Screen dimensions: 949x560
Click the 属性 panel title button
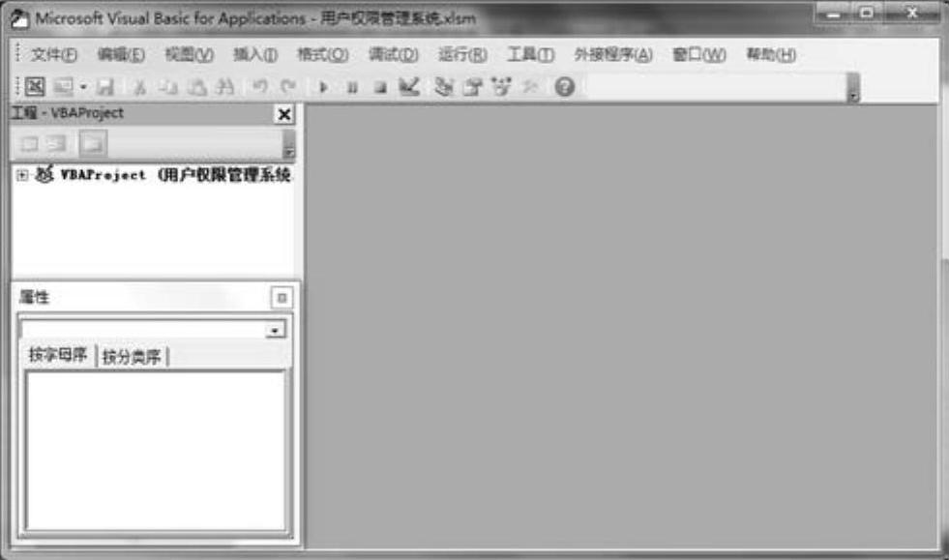point(282,298)
